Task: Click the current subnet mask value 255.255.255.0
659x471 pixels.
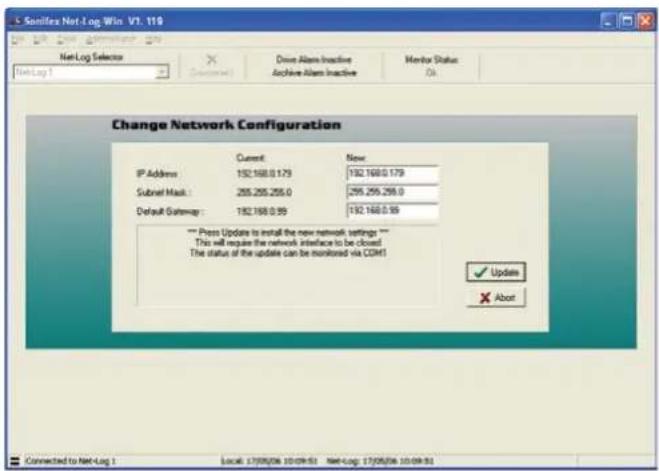Action: tap(264, 192)
